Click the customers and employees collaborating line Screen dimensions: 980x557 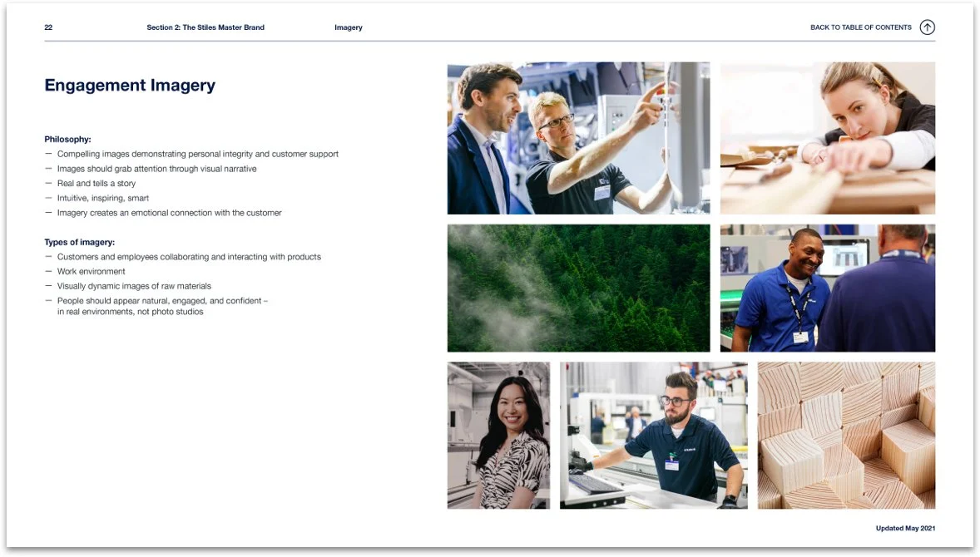pos(189,257)
